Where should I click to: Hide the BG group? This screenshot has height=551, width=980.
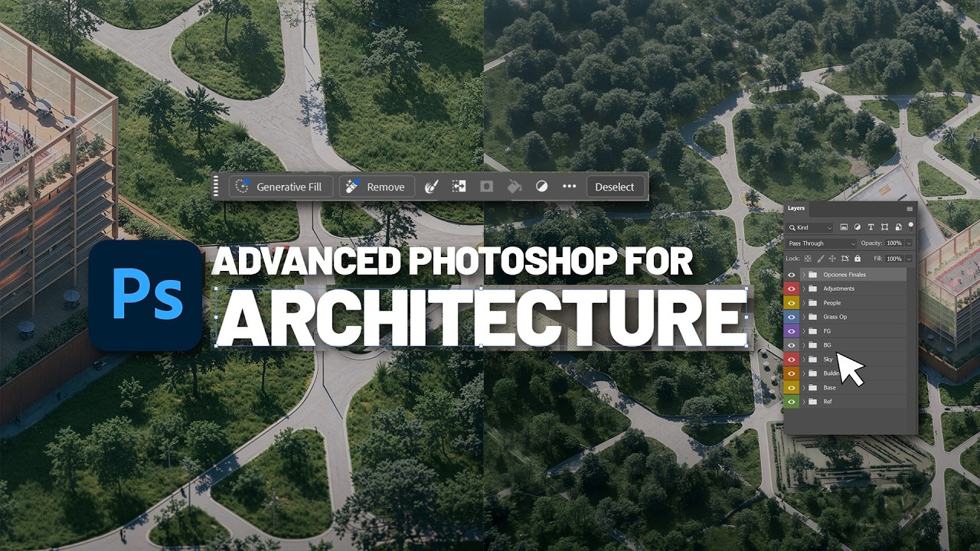(x=792, y=345)
